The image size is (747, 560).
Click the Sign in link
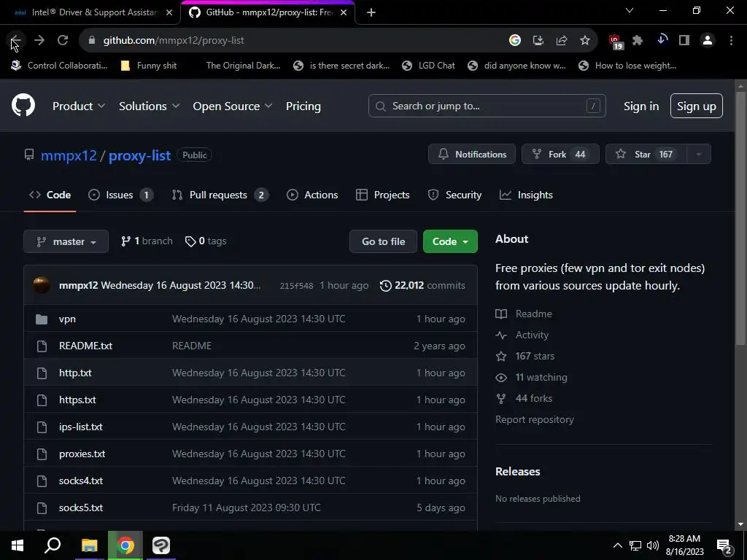click(641, 106)
